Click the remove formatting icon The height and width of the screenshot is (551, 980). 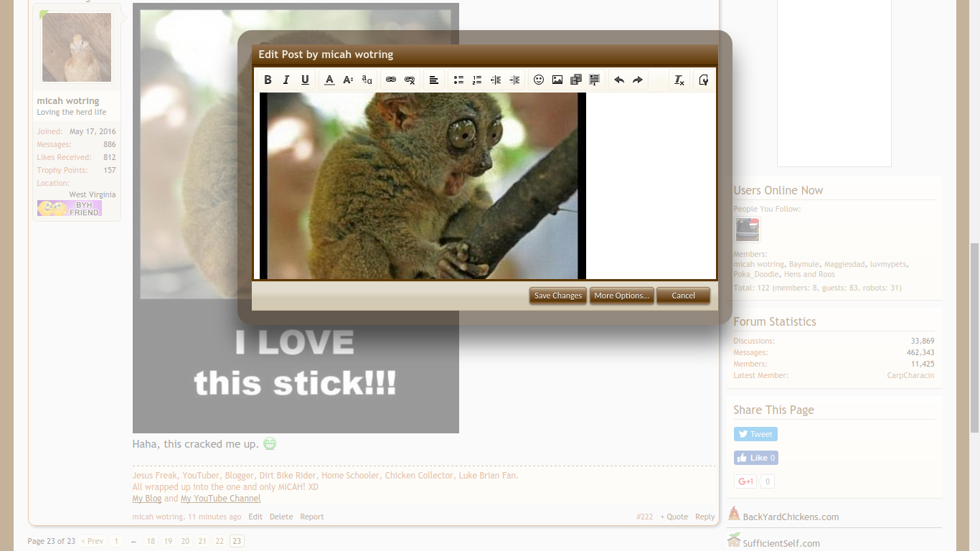click(x=679, y=80)
